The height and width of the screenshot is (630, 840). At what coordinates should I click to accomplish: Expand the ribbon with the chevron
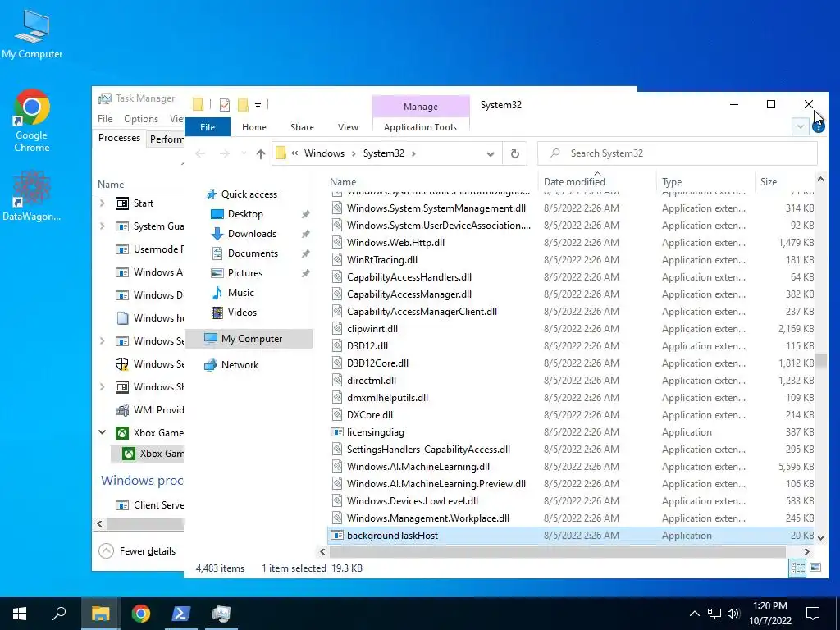(800, 127)
